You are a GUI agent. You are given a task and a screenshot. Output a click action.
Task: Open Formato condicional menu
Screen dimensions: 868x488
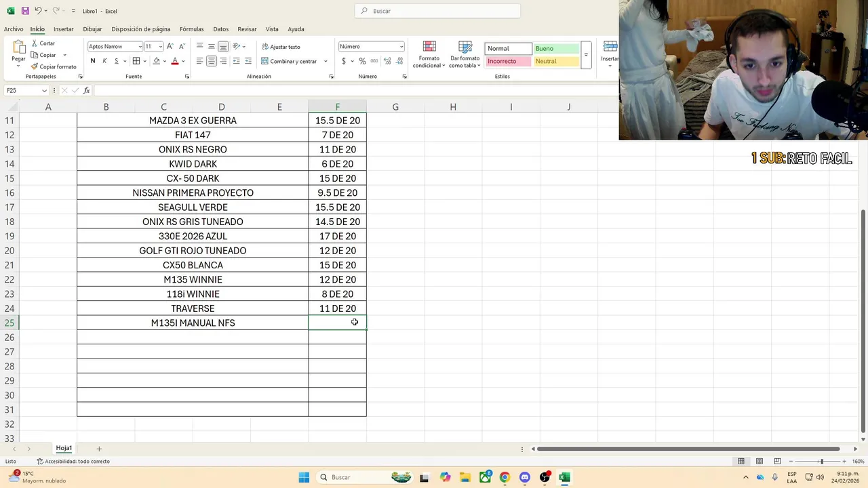[429, 54]
